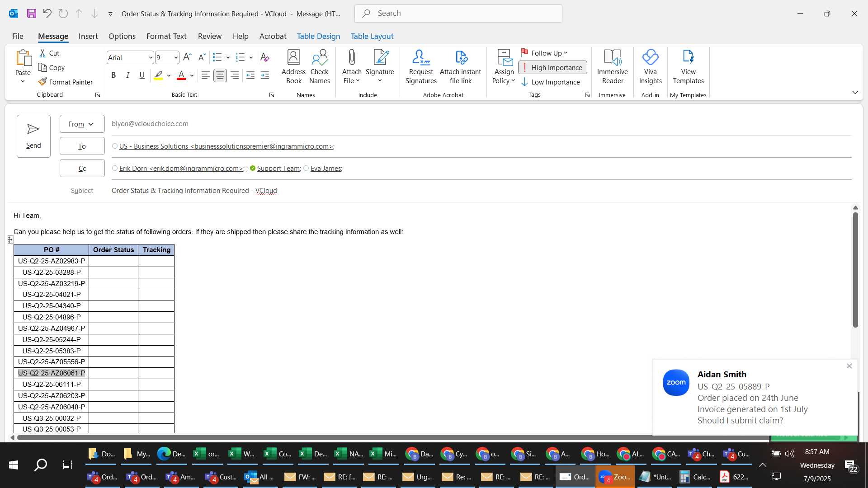Open Viva Insights add-in
This screenshot has width=868, height=488.
click(650, 66)
